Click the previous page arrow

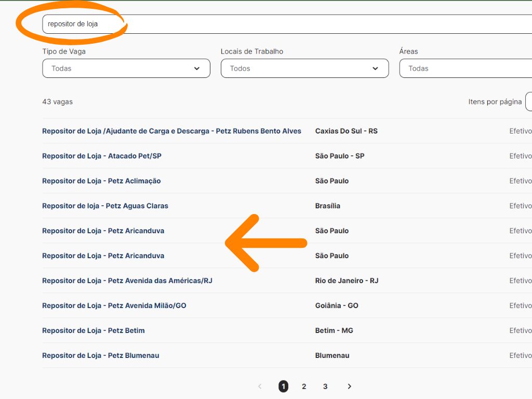(260, 387)
